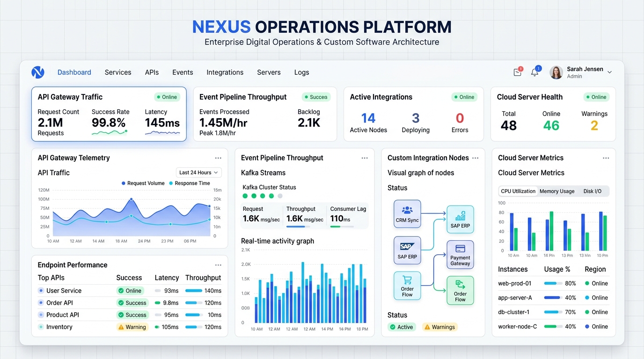644x359 pixels.
Task: Click the web-prod-01 instance row
Action: click(553, 283)
